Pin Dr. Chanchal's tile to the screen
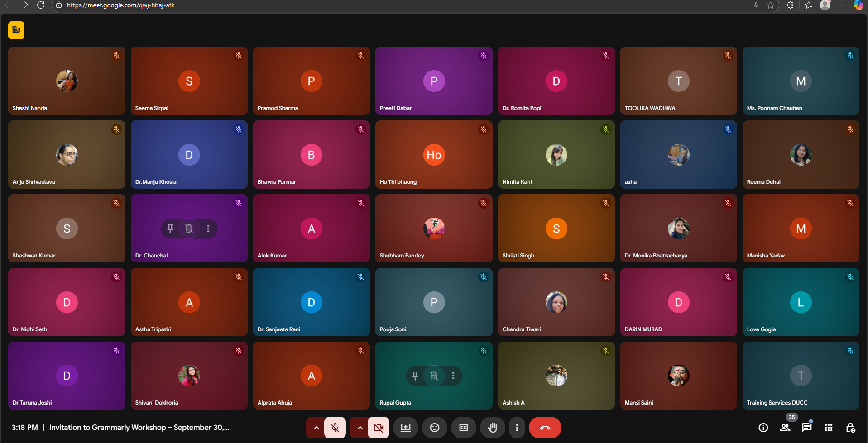The image size is (868, 443). coord(170,229)
